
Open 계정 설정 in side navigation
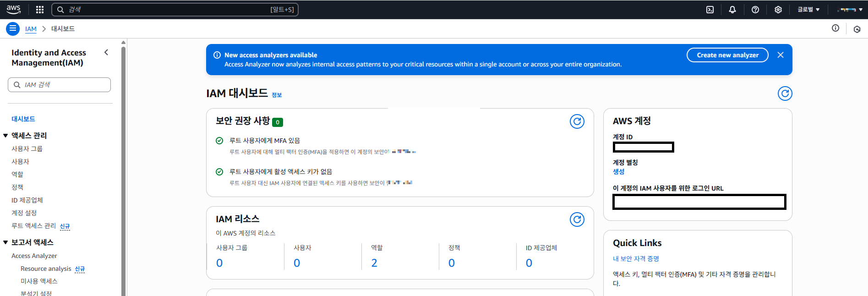click(x=24, y=213)
